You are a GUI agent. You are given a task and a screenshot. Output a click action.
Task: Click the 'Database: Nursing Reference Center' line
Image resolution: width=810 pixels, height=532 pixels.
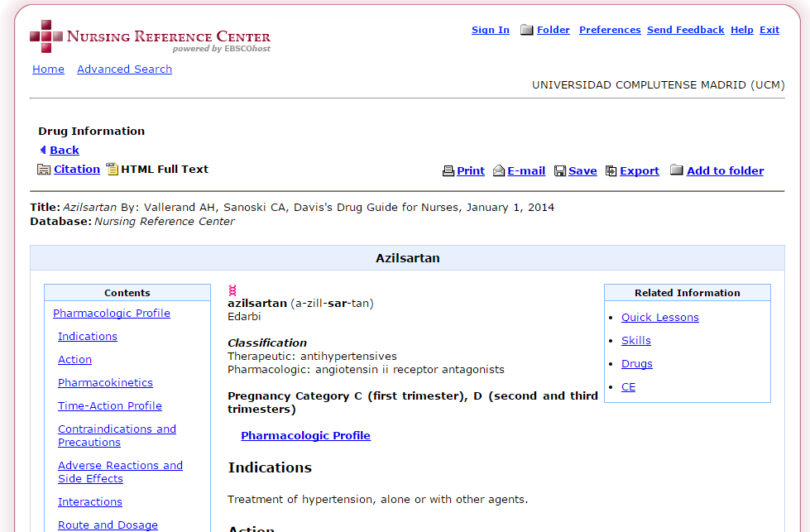tap(132, 222)
